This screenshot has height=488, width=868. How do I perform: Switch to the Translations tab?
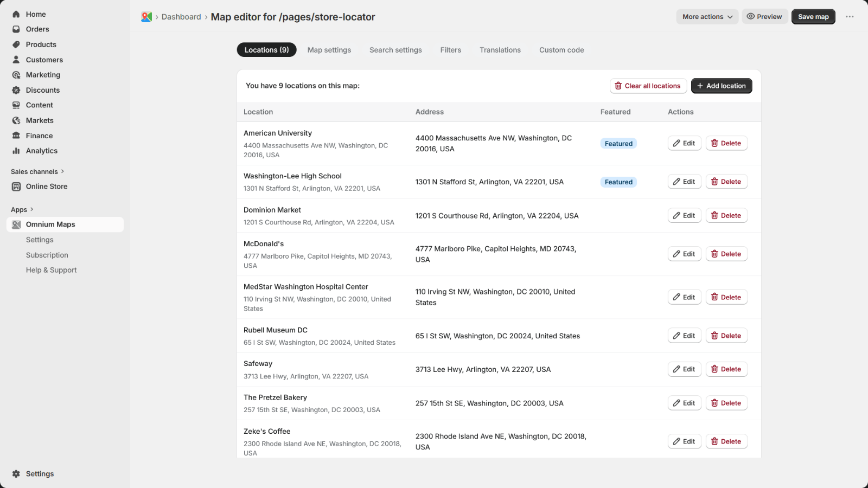coord(500,50)
